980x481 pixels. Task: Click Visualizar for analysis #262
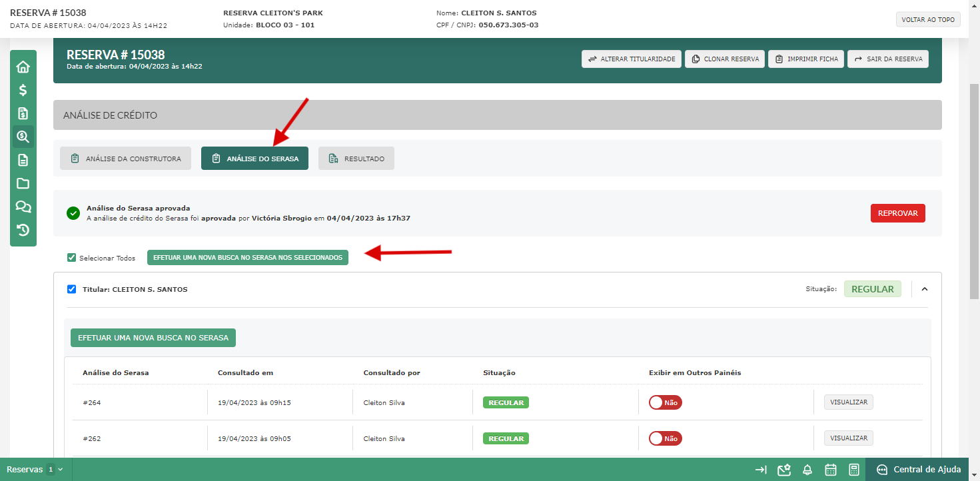pos(848,438)
